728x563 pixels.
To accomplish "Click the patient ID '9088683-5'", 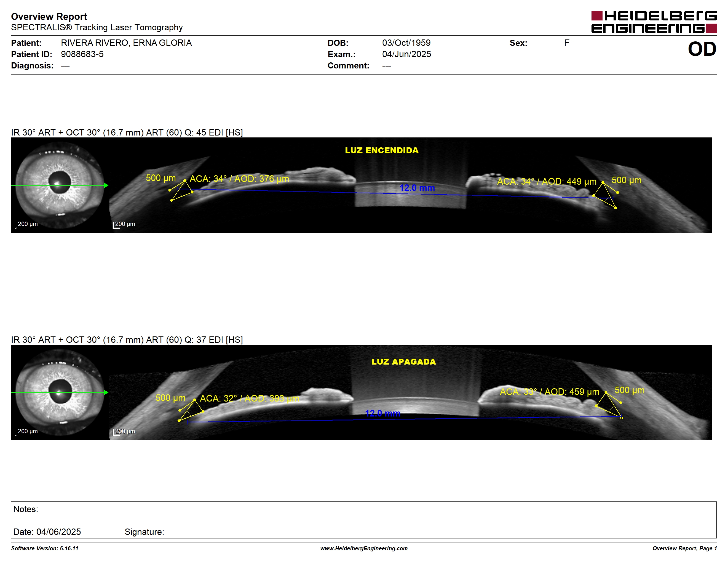I will (82, 54).
